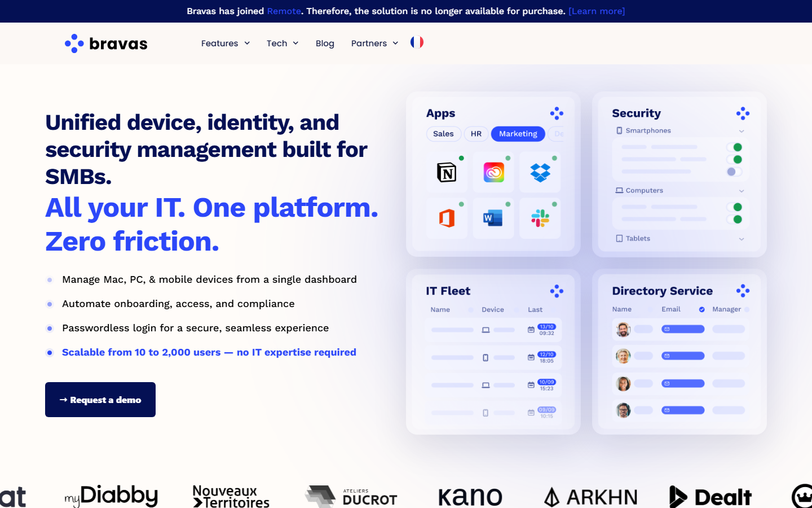Open the Blog page
The width and height of the screenshot is (812, 508).
click(x=325, y=43)
